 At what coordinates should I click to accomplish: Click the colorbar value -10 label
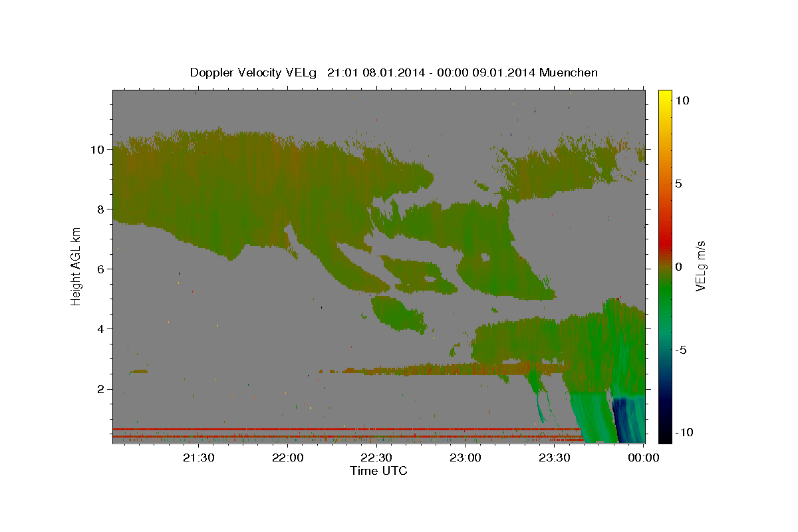coord(684,432)
